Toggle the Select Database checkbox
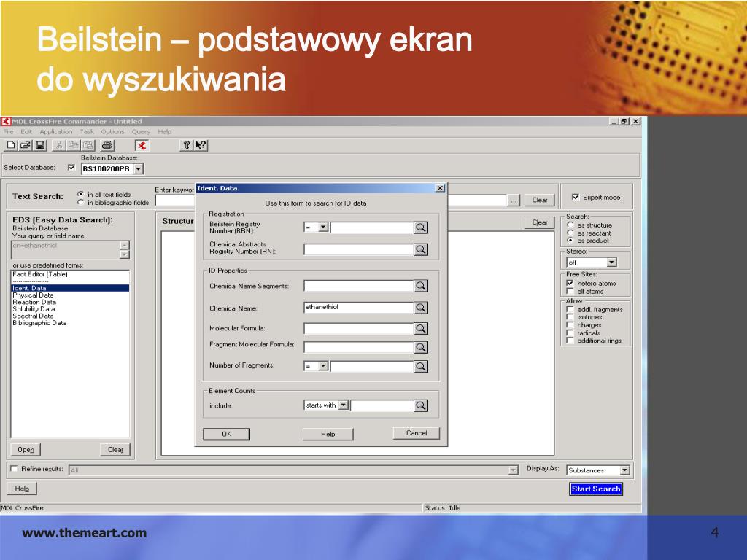The width and height of the screenshot is (747, 560). 71,168
